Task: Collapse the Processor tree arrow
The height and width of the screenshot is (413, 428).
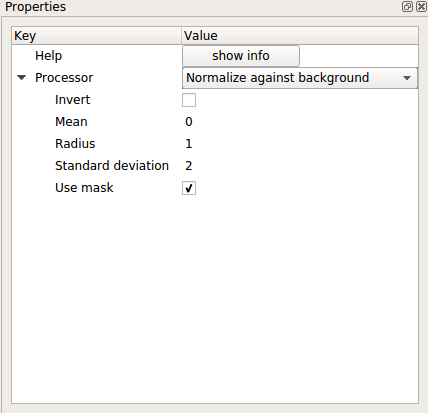Action: point(22,78)
